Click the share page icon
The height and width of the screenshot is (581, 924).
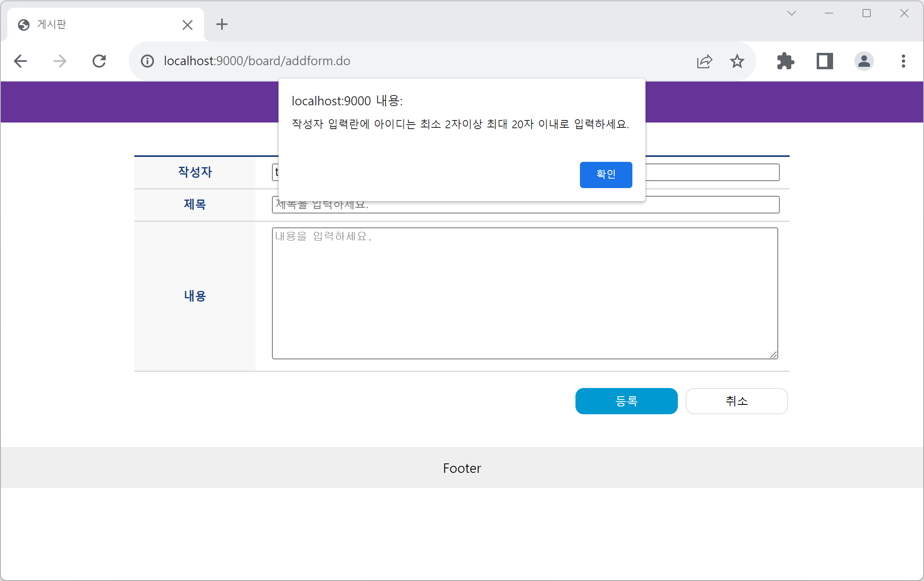(704, 61)
